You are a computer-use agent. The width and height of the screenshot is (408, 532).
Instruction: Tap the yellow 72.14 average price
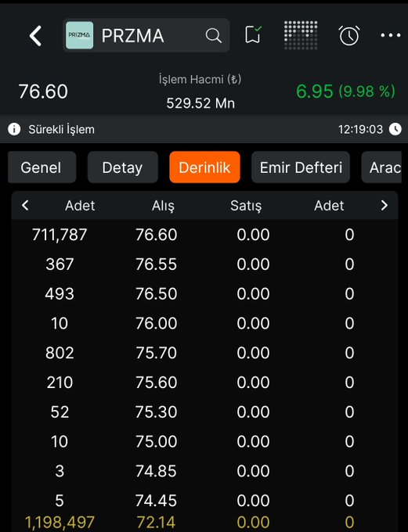(x=157, y=523)
